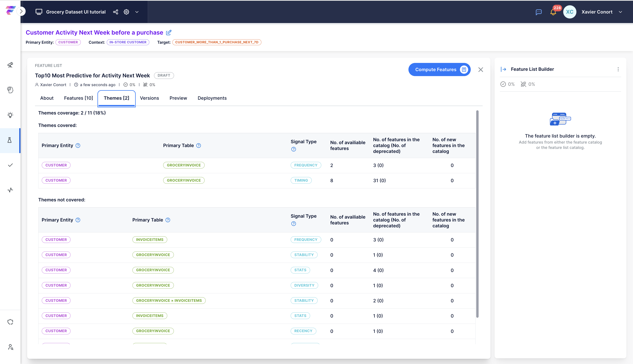
Task: Collapse the Feature List Builder panel arrow
Action: (x=503, y=69)
